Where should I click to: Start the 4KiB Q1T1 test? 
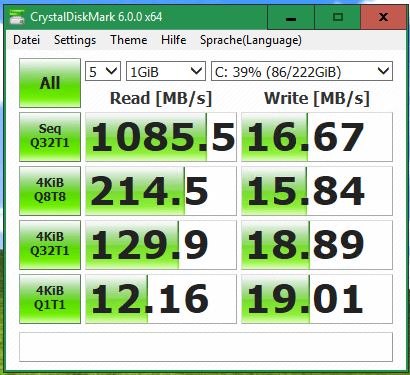point(50,299)
